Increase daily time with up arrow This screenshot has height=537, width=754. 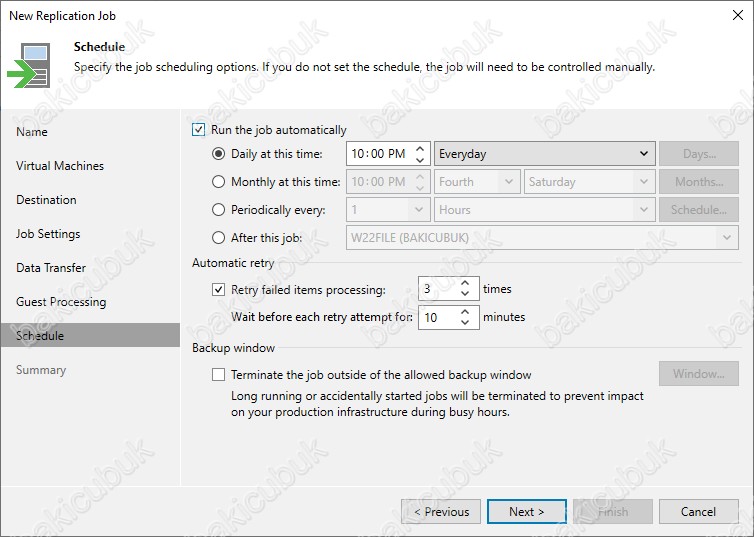420,149
